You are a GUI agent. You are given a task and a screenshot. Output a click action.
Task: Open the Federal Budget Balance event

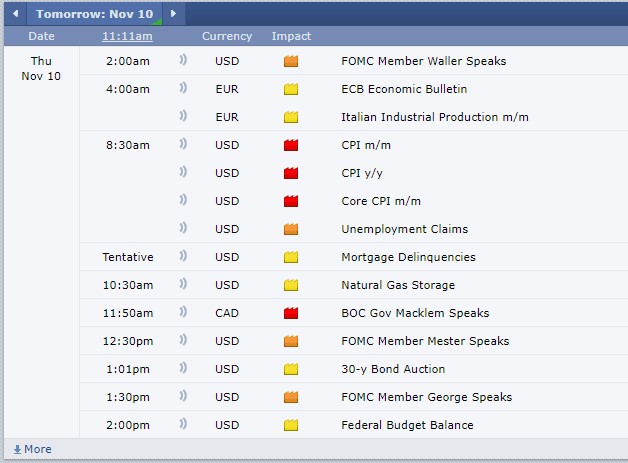[407, 425]
